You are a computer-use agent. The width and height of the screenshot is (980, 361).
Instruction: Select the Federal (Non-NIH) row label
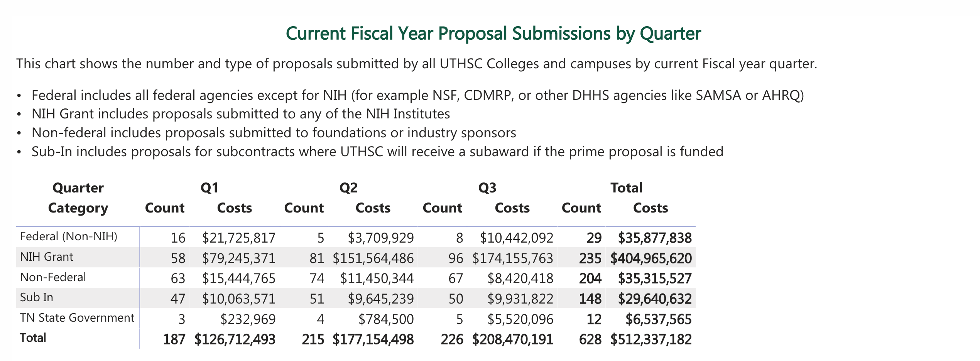click(69, 236)
